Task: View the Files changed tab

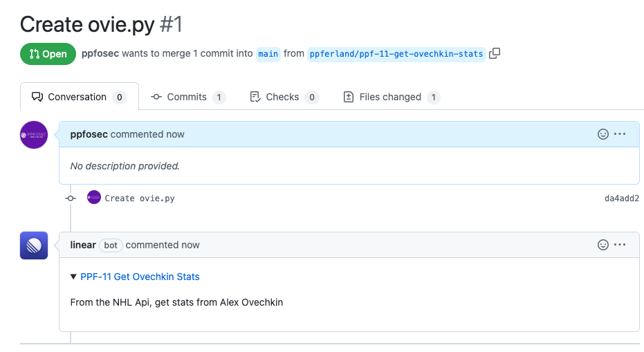Action: (392, 97)
